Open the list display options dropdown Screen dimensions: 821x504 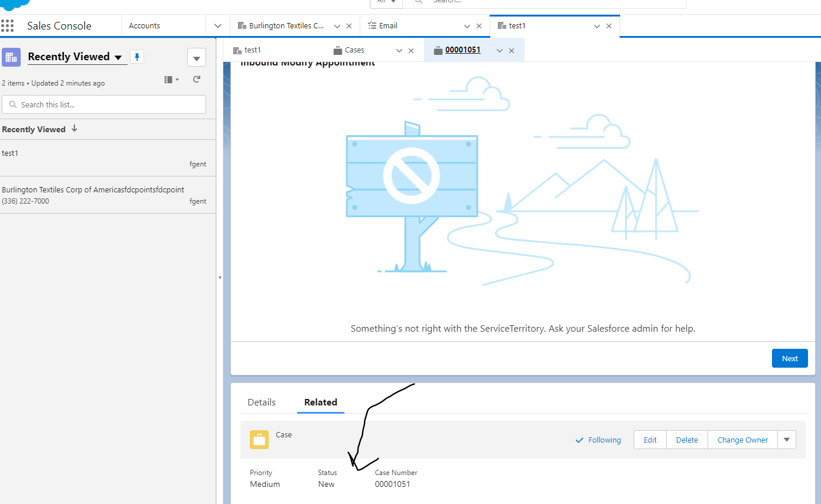click(x=171, y=79)
